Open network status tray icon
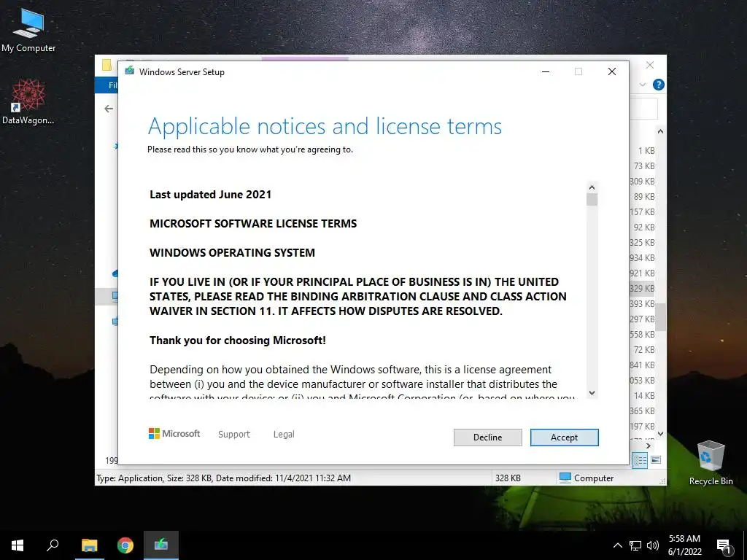747x560 pixels. coord(635,545)
